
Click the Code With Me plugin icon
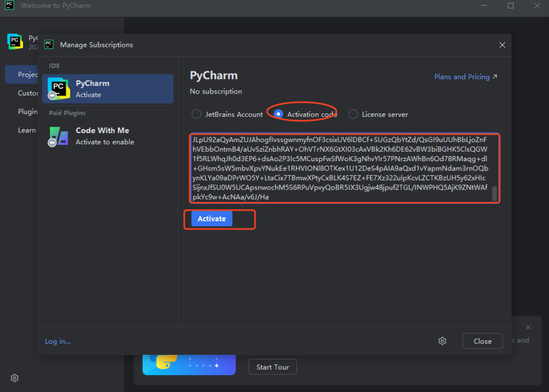point(58,136)
